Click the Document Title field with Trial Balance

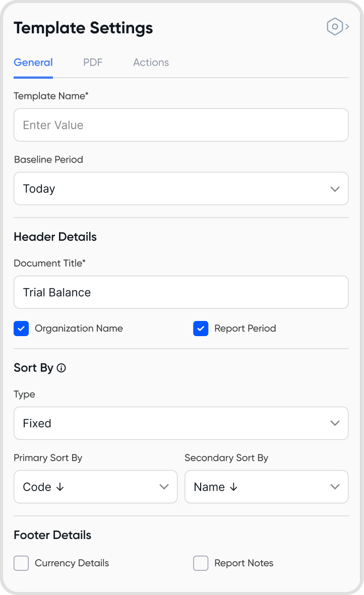[180, 292]
